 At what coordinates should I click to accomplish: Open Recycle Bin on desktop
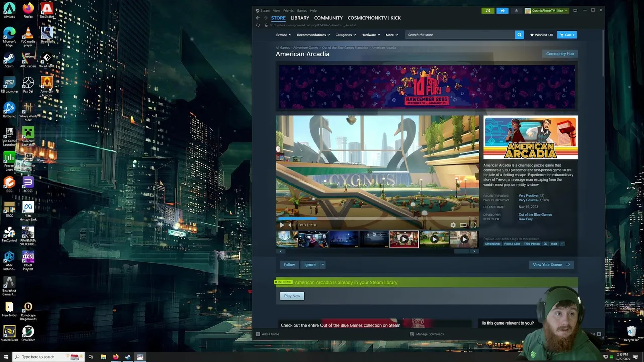pyautogui.click(x=631, y=334)
